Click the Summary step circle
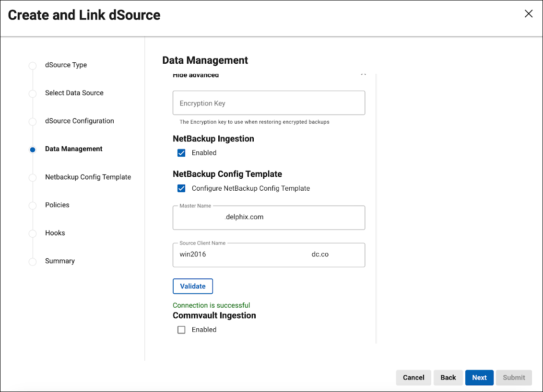The width and height of the screenshot is (543, 392). (x=32, y=261)
